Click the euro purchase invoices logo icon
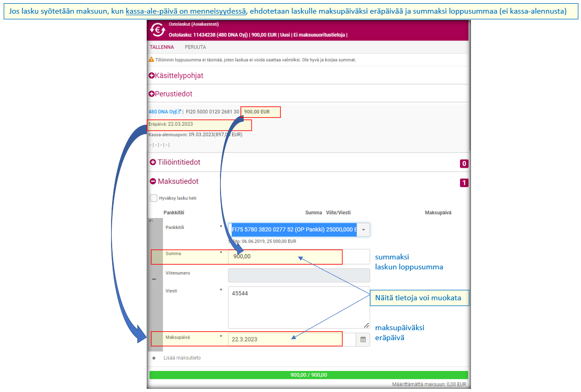 (x=158, y=30)
